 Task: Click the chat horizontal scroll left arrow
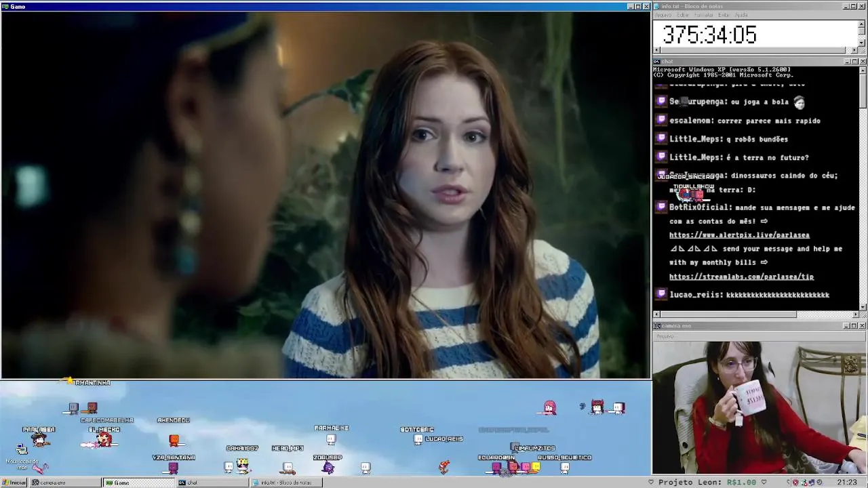pos(656,314)
